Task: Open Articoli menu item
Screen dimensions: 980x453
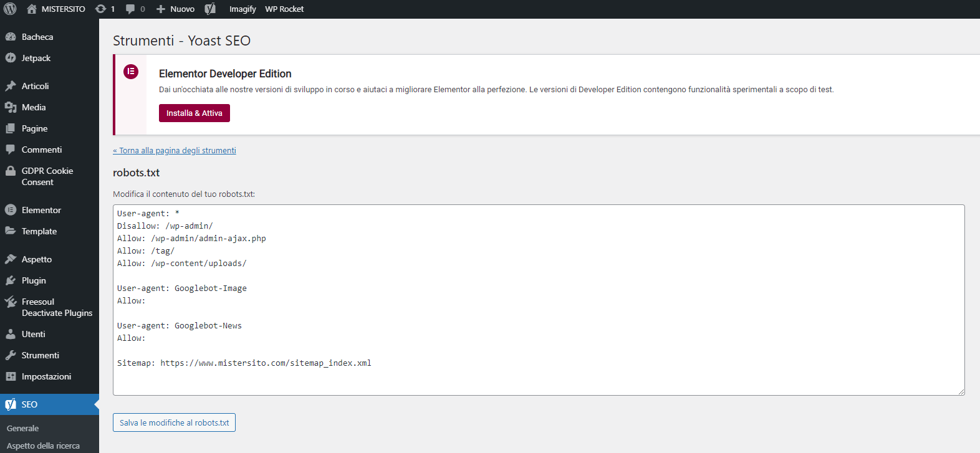Action: [x=35, y=86]
